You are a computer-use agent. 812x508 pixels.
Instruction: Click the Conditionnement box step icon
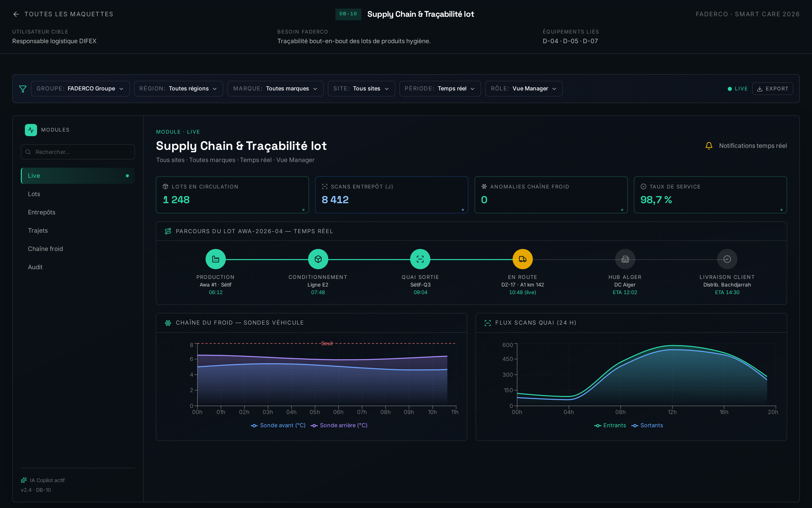[318, 259]
